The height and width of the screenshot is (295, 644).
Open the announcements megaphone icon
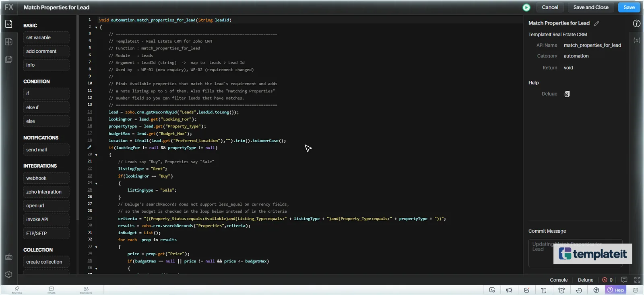tap(509, 290)
